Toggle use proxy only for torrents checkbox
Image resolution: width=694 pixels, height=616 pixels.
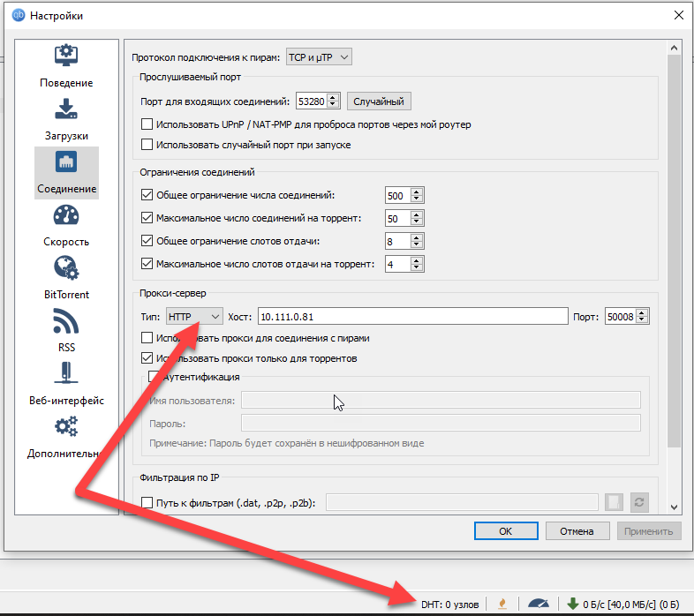pyautogui.click(x=147, y=358)
